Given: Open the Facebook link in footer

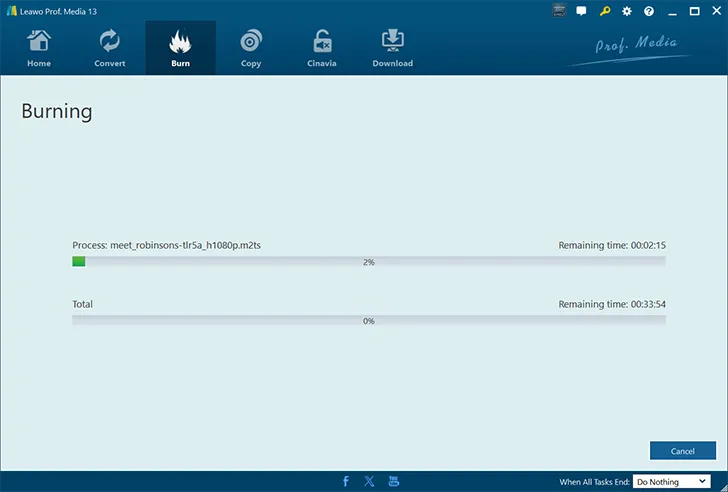Looking at the screenshot, I should [x=346, y=481].
